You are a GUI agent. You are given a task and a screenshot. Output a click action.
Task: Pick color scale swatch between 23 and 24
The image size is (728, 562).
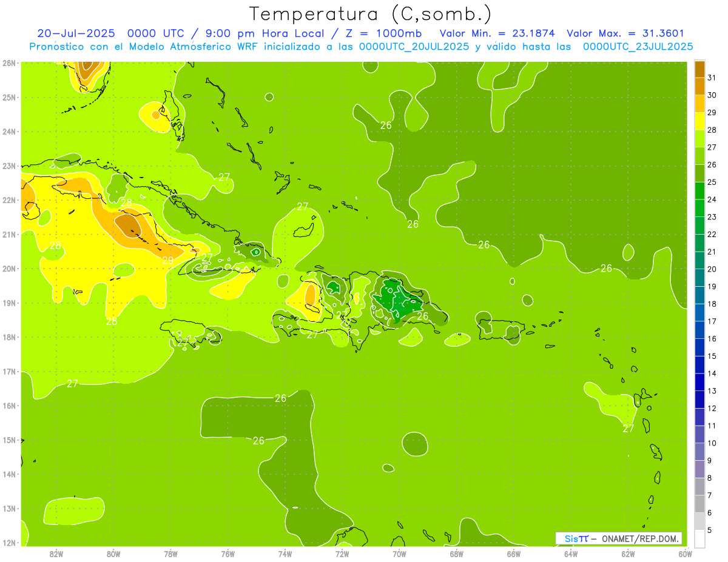pos(699,208)
